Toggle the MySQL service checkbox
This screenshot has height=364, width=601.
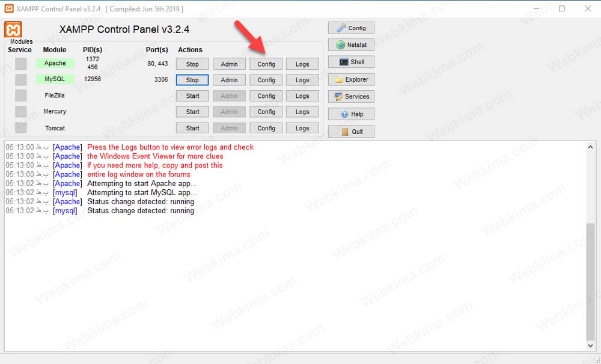coord(20,80)
